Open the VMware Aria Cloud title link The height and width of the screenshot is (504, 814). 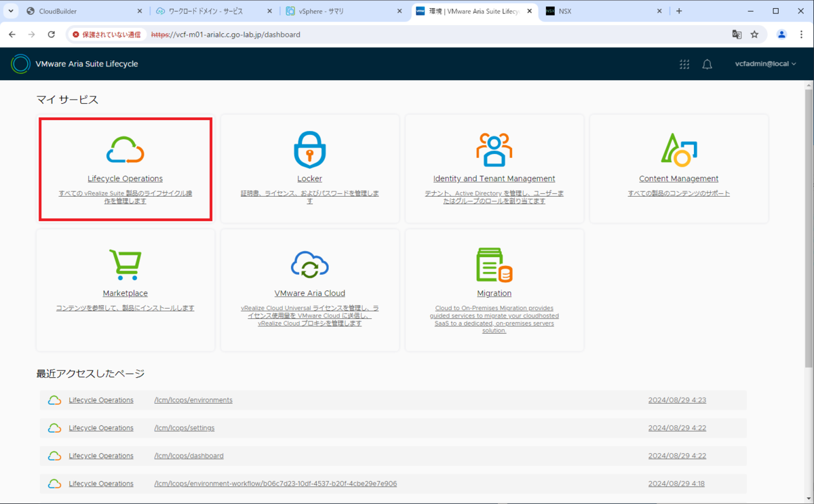(x=310, y=294)
